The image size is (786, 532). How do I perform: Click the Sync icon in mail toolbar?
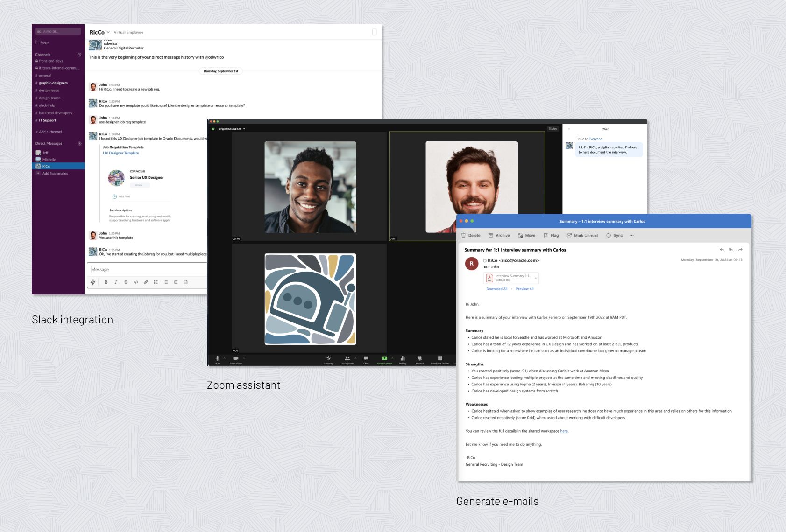tap(609, 236)
